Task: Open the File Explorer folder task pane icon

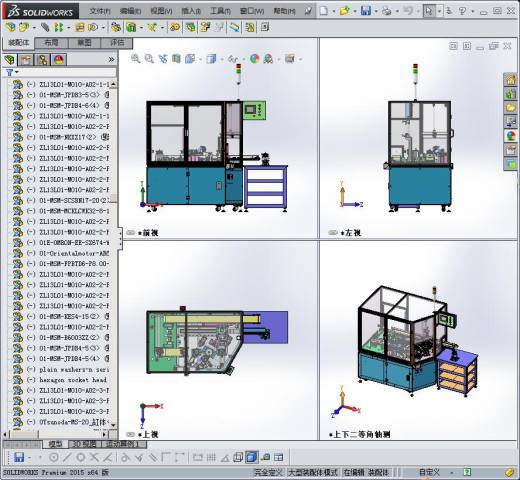Action: tap(510, 108)
